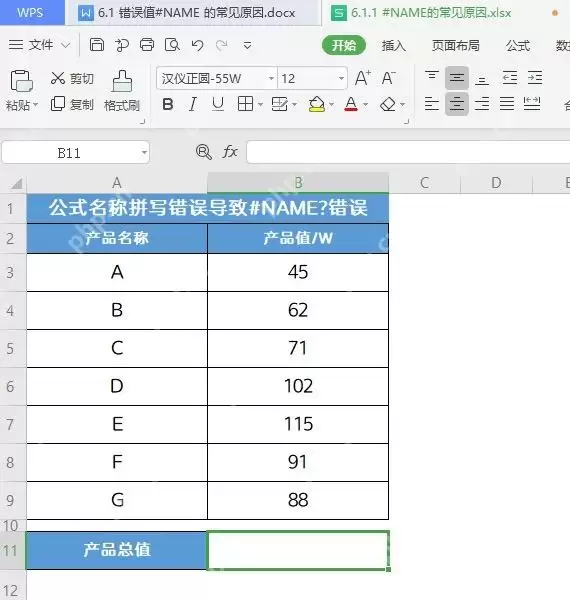Click inside the formula bar input
Viewport: 570px width, 600px height.
coord(408,152)
